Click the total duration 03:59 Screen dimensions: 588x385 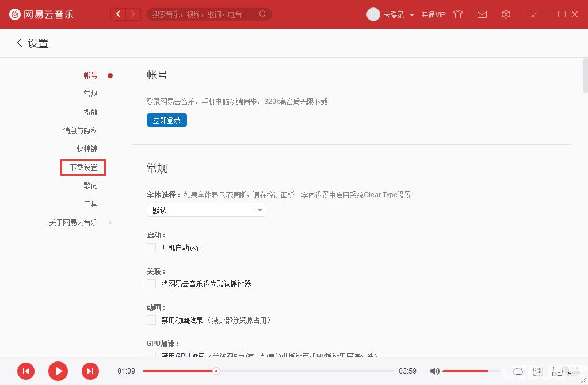click(407, 371)
